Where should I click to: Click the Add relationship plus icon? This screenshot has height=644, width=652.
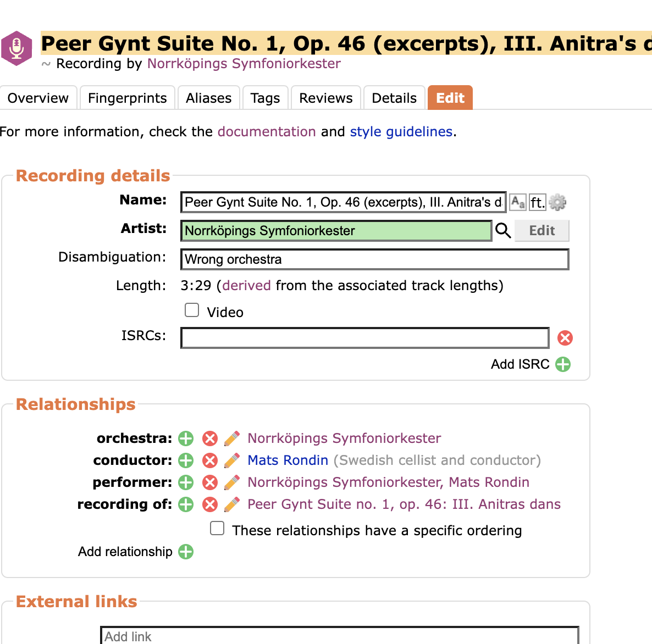(186, 552)
